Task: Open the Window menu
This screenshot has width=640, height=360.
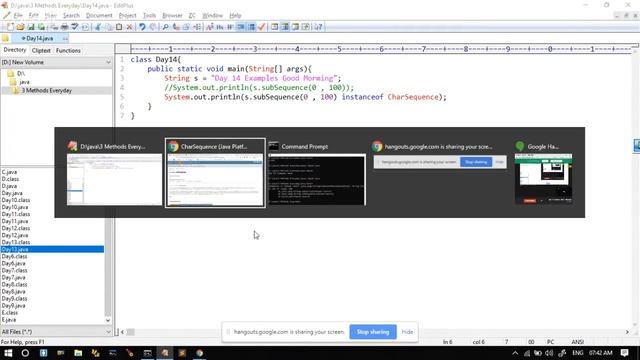Action: click(212, 16)
